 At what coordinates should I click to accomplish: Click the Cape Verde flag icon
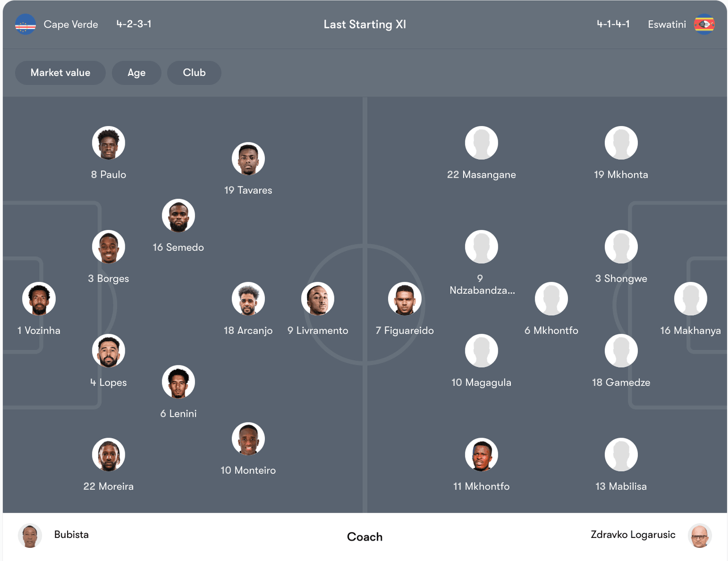tap(26, 24)
